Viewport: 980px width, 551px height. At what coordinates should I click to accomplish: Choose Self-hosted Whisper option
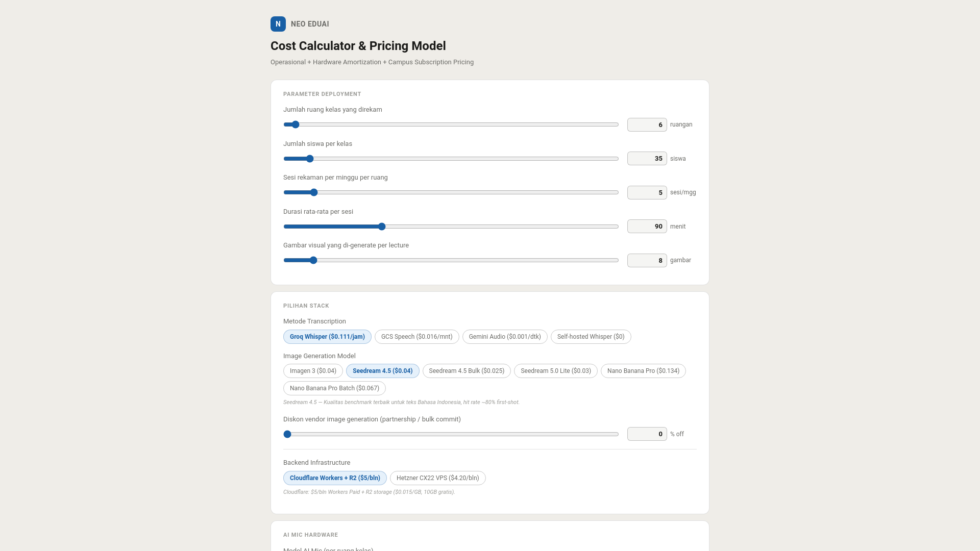(591, 337)
